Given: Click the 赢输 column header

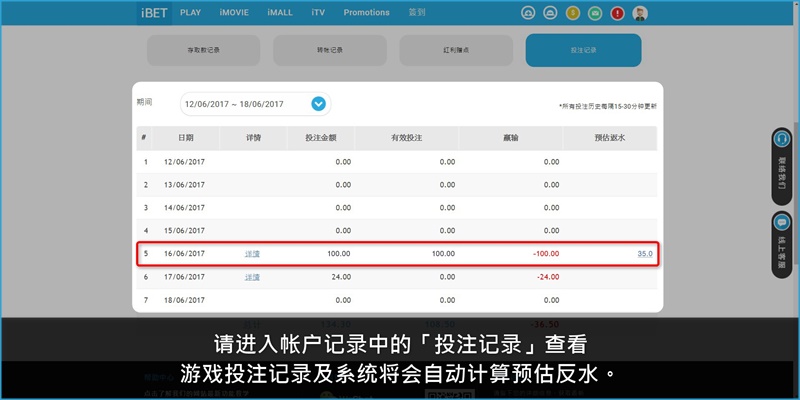Looking at the screenshot, I should click(x=511, y=138).
